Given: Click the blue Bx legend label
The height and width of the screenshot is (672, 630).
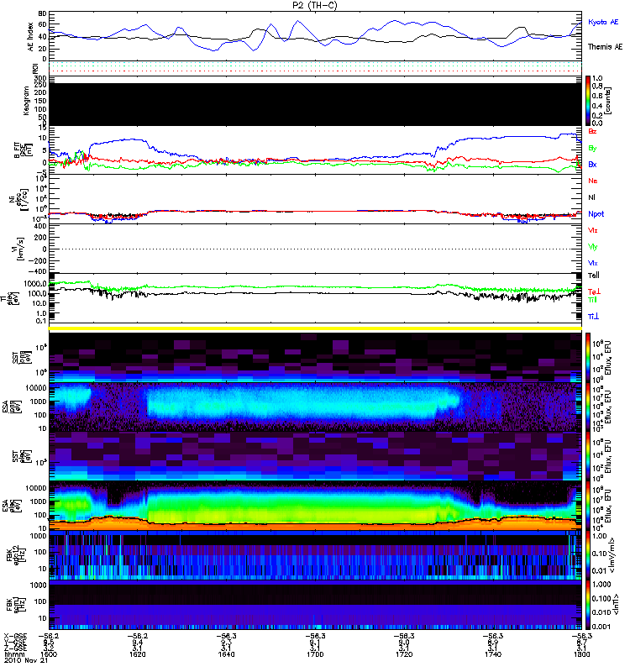Looking at the screenshot, I should pos(592,164).
